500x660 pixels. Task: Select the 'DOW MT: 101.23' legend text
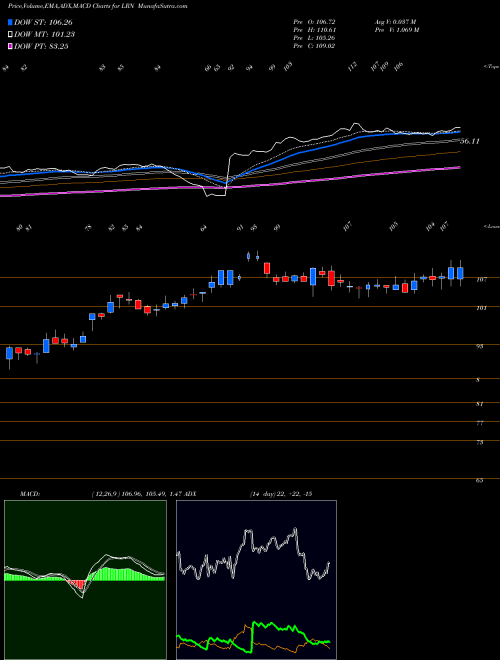tap(44, 35)
